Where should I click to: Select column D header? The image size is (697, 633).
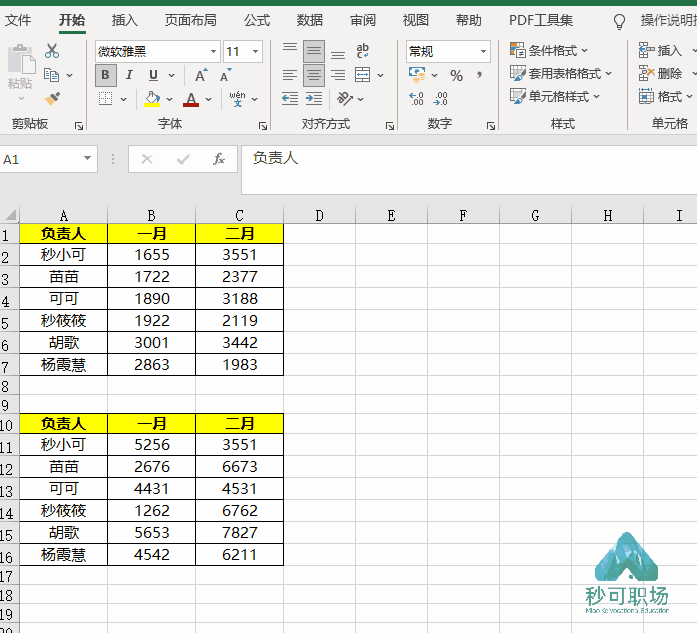point(319,216)
